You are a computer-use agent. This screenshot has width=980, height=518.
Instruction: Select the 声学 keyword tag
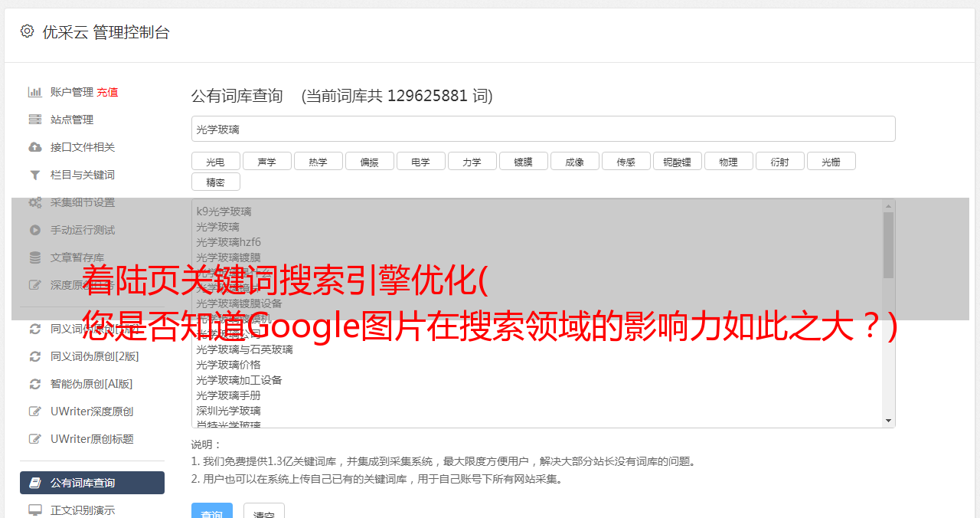266,161
